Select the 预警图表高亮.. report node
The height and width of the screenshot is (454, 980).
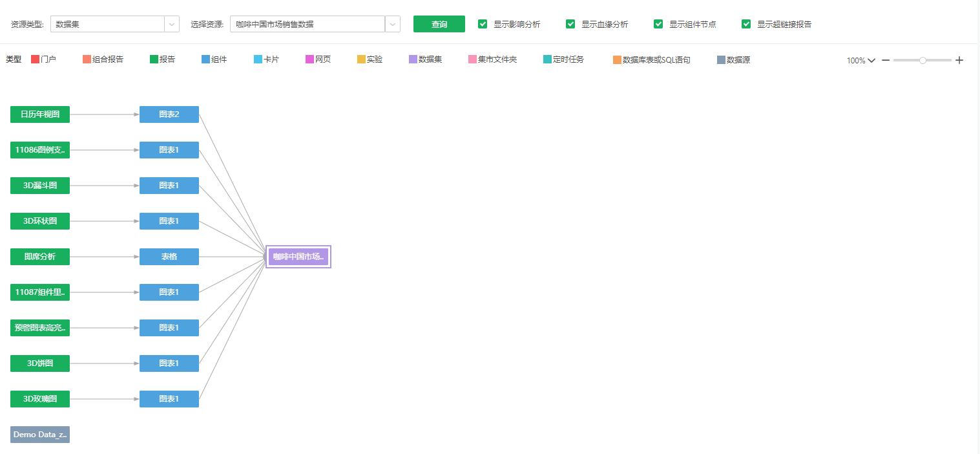click(x=40, y=328)
